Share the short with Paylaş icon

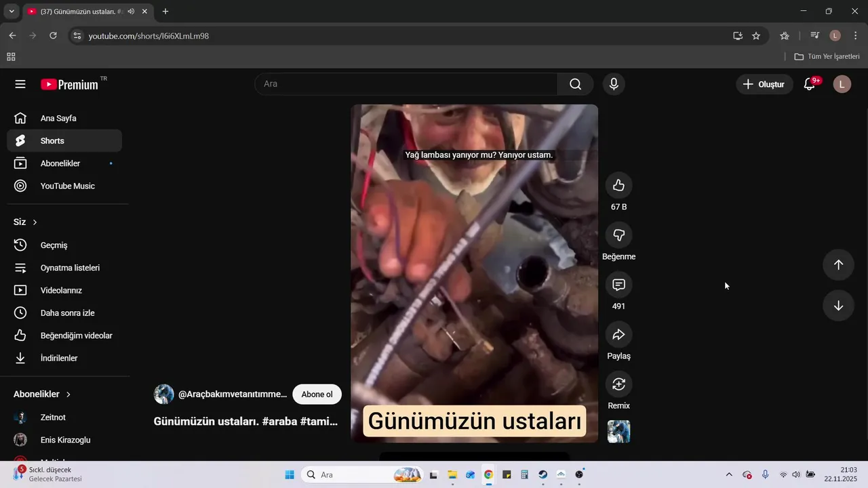[x=618, y=334]
